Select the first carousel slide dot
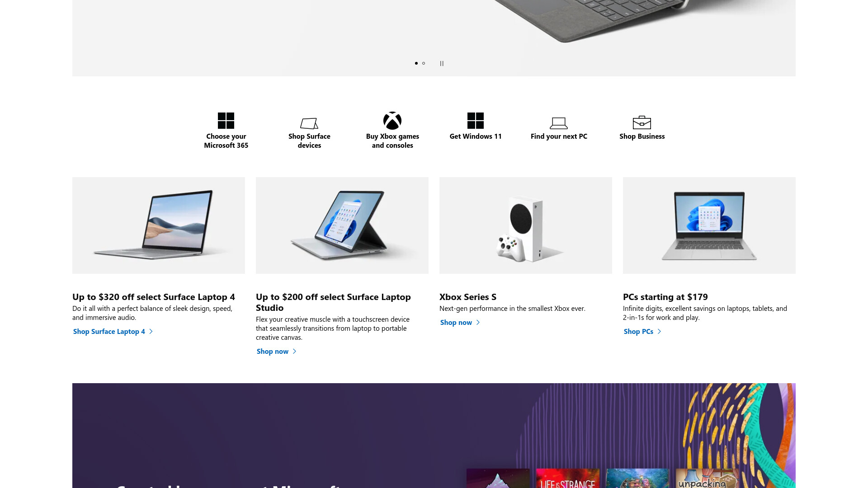 coord(416,63)
